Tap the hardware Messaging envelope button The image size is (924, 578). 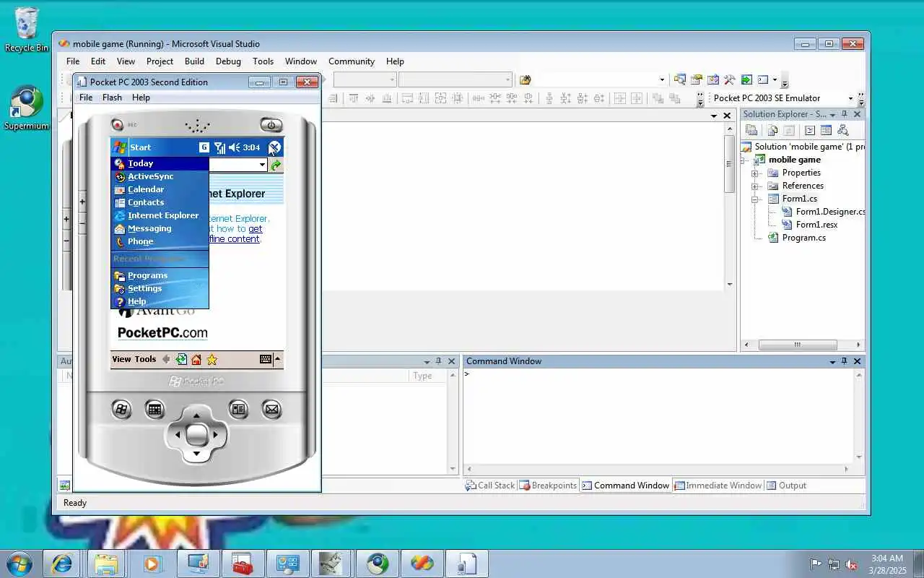[x=272, y=410]
